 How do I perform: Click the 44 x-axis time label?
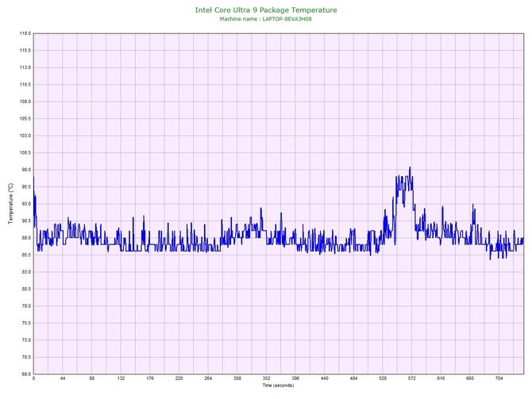click(x=63, y=378)
